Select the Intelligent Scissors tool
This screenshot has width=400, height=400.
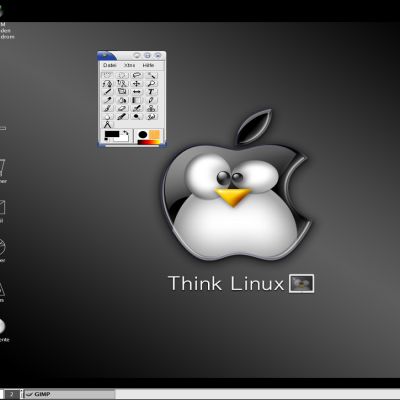tap(122, 84)
